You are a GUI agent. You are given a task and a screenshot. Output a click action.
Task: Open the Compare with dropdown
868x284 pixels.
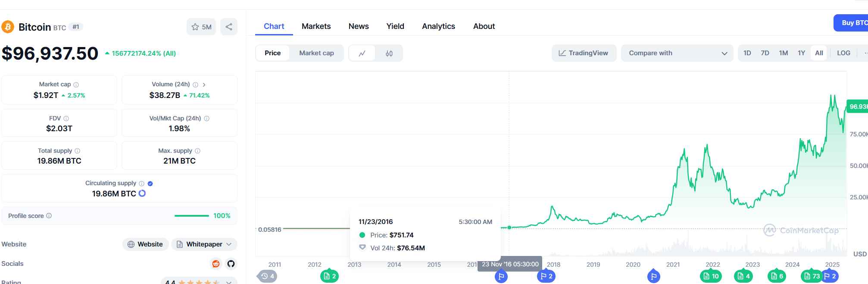tap(677, 53)
